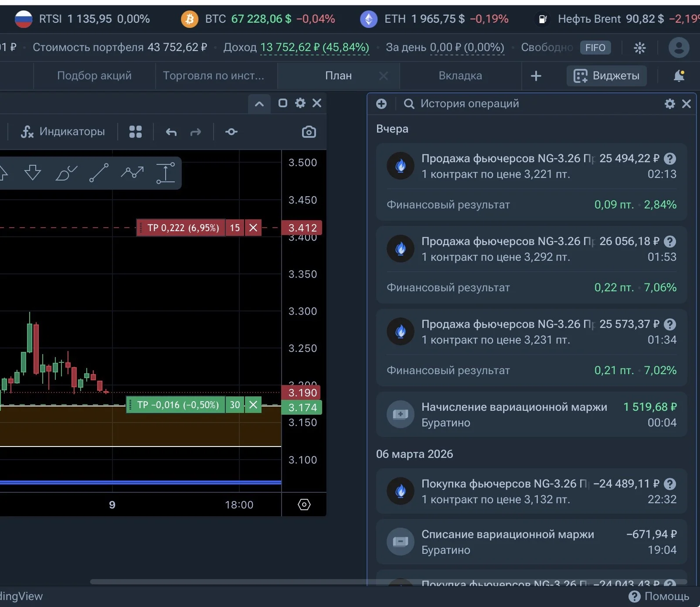Open the Виджеты menu
The height and width of the screenshot is (607, 700).
607,76
